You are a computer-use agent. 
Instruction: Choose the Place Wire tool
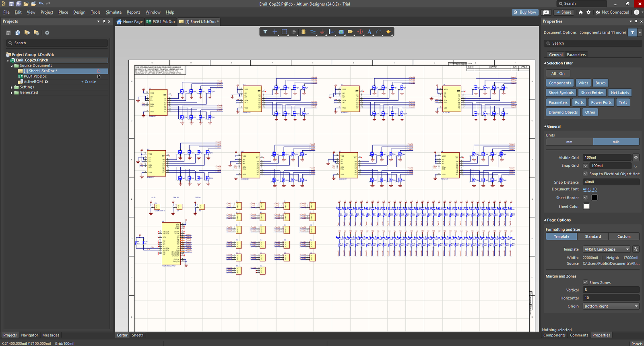point(313,32)
